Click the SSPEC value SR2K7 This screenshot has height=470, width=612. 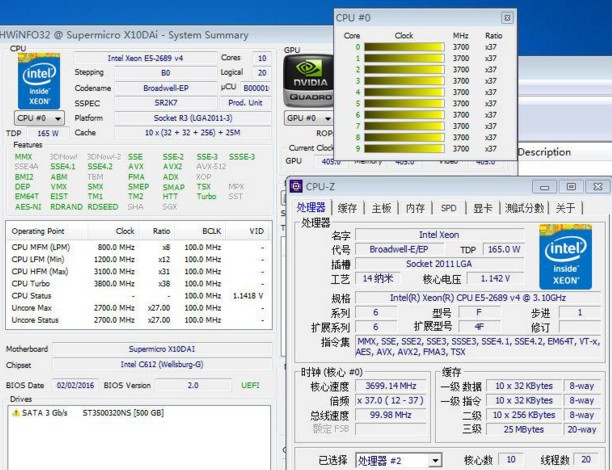click(165, 103)
